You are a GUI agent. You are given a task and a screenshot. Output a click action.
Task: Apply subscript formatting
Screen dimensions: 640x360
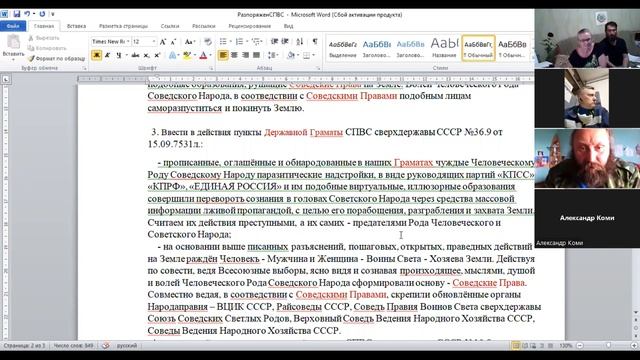click(x=146, y=55)
